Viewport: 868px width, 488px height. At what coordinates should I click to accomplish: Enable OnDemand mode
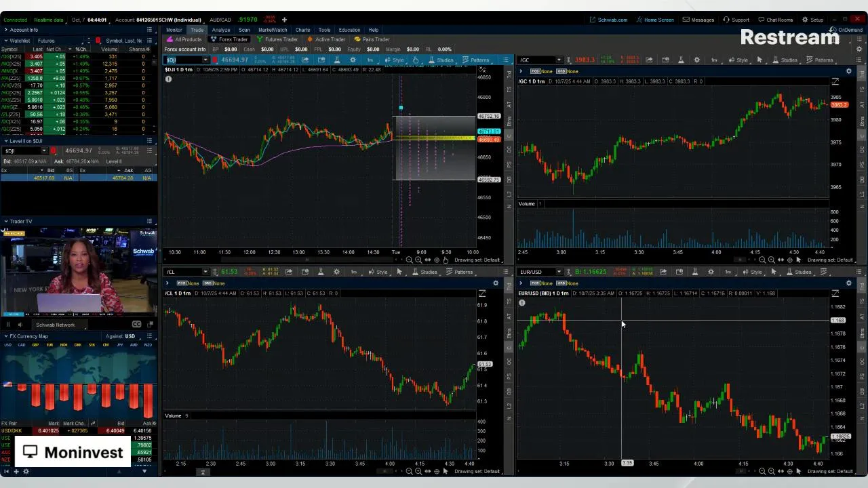tap(846, 30)
